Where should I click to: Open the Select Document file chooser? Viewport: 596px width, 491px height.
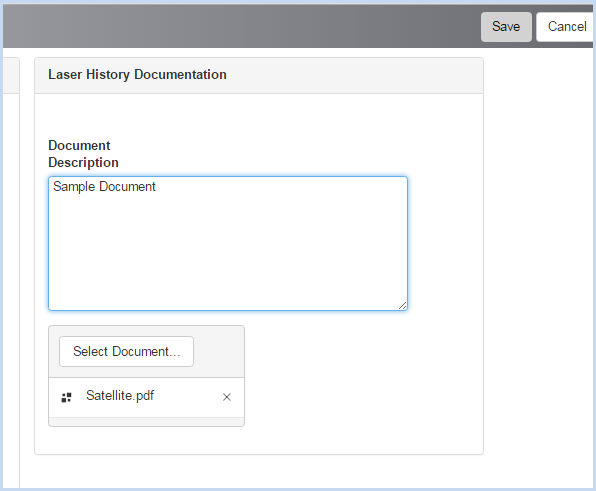[127, 352]
